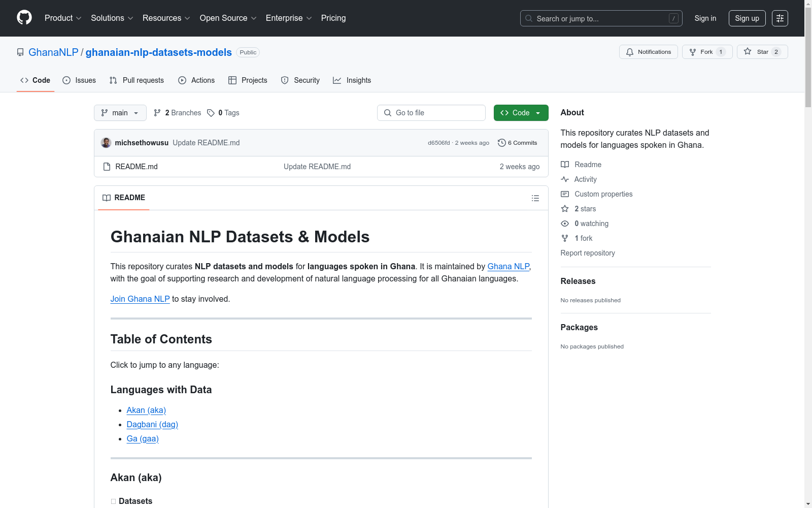Image resolution: width=812 pixels, height=508 pixels.
Task: Open the d6506fd commit hash
Action: coord(439,143)
